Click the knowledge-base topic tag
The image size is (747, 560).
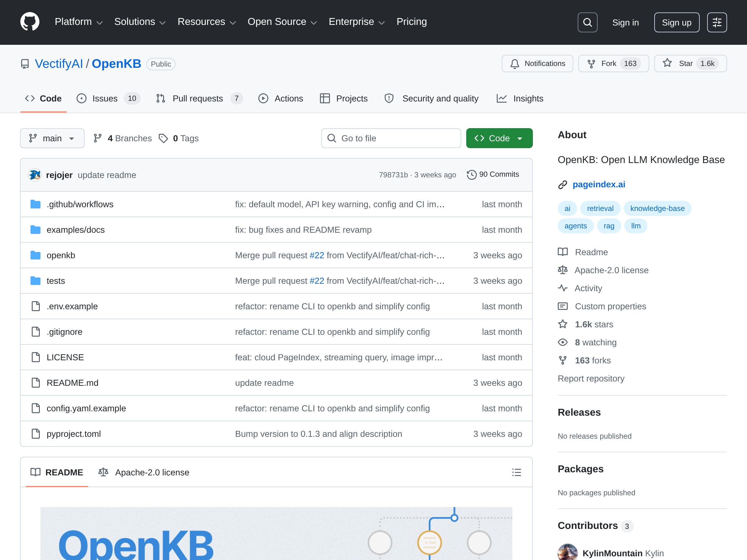click(657, 208)
